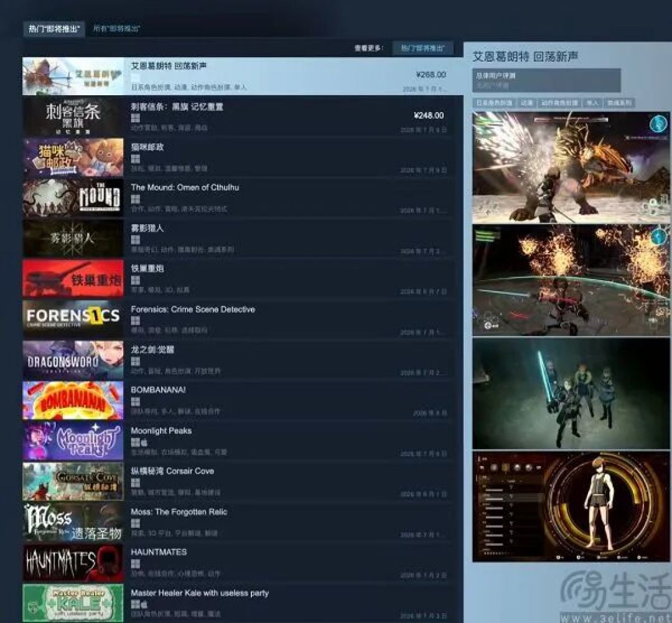View the fiery explosion combat screenshot

pyautogui.click(x=571, y=281)
